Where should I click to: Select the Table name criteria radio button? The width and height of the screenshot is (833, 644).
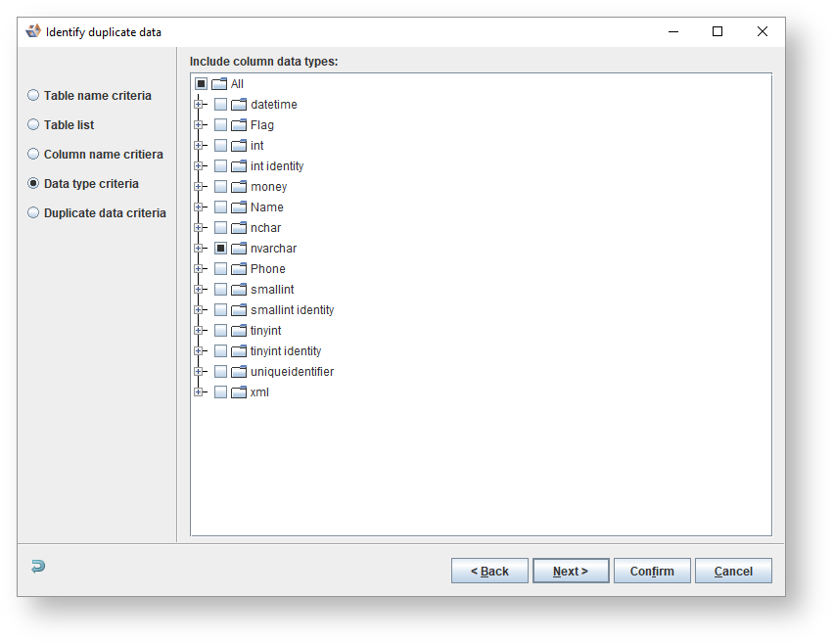tap(33, 95)
